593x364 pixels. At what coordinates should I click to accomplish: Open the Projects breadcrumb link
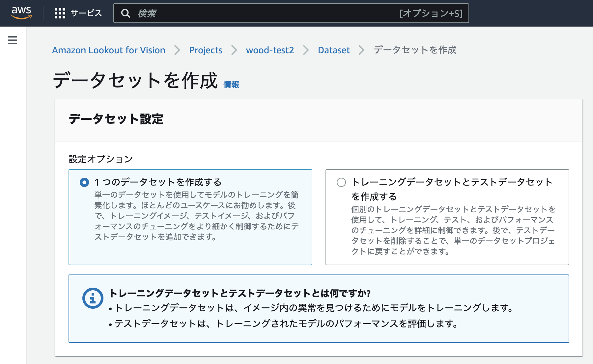tap(206, 50)
